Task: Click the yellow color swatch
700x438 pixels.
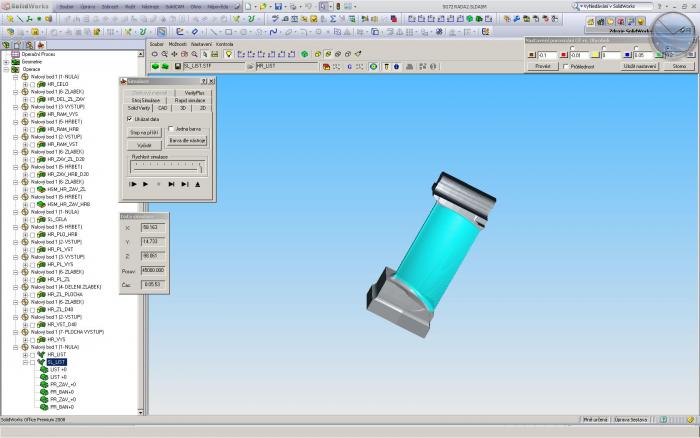Action: [x=595, y=55]
